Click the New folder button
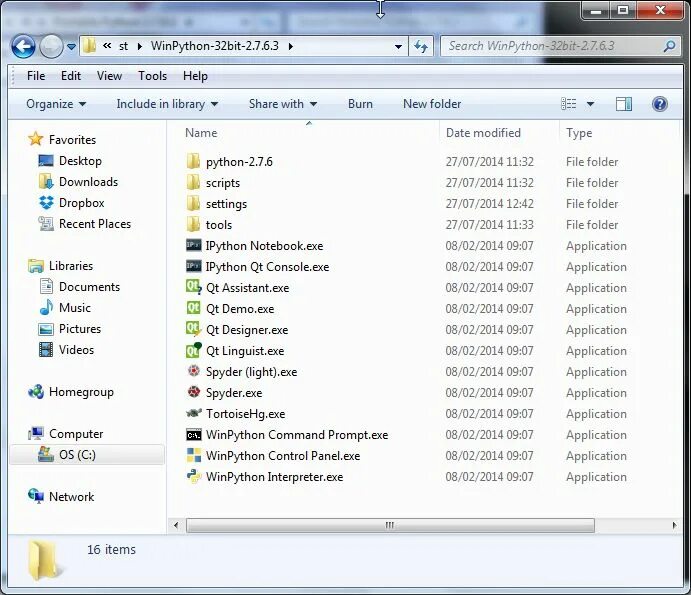 click(432, 104)
